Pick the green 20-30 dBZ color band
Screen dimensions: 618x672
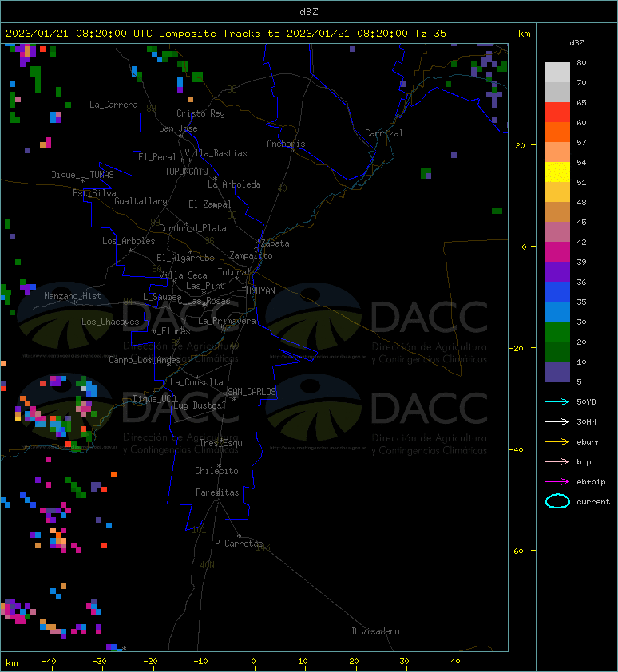coord(557,332)
